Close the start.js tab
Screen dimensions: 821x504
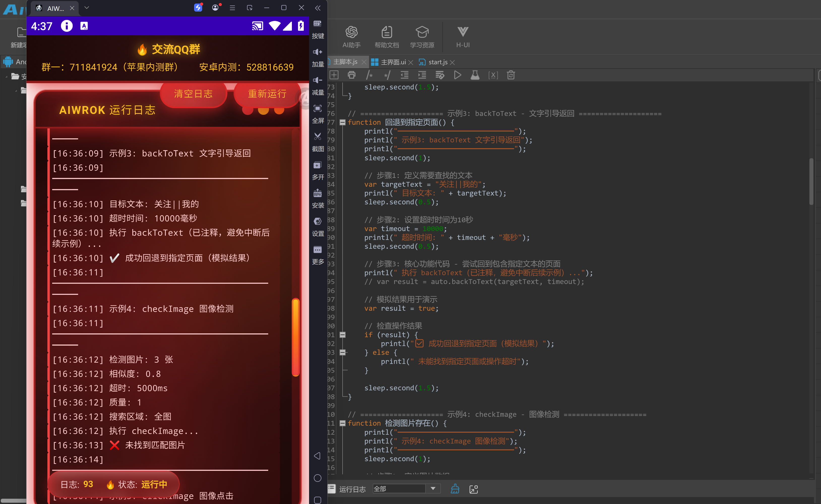click(x=452, y=62)
